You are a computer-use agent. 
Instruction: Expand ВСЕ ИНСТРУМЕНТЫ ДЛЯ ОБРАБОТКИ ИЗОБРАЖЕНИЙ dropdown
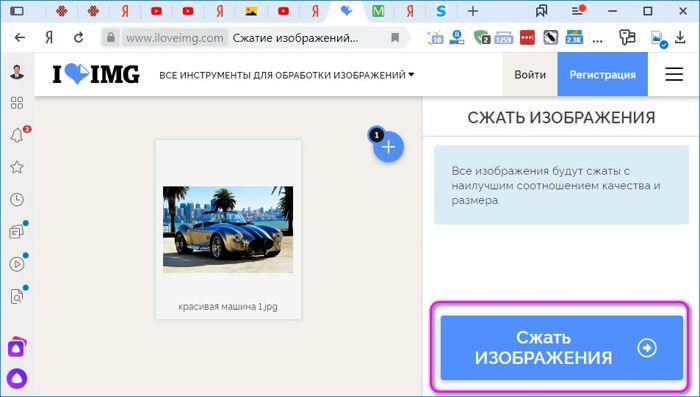pos(287,75)
